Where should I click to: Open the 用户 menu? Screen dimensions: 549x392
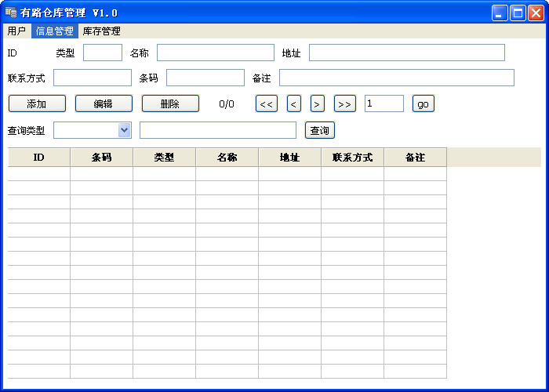point(16,31)
